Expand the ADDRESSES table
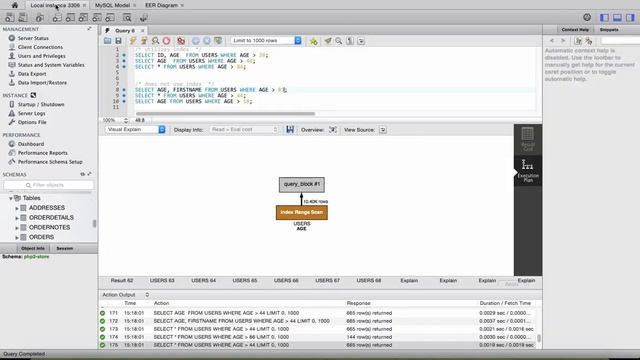The height and width of the screenshot is (360, 640). click(x=17, y=208)
